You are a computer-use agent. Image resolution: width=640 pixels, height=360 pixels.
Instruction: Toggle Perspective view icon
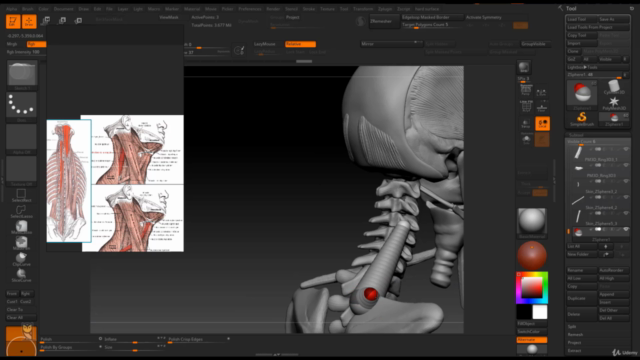(526, 91)
